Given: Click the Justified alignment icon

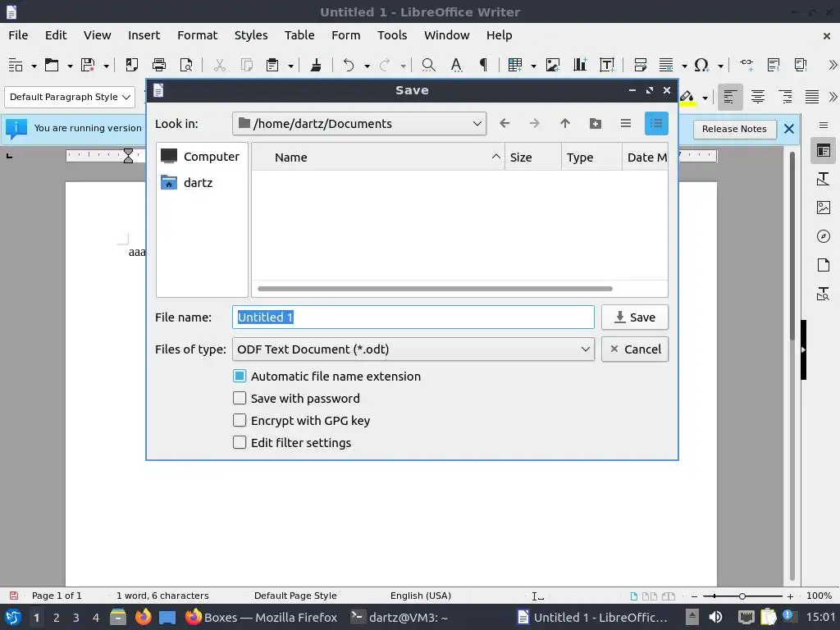Looking at the screenshot, I should tap(812, 97).
